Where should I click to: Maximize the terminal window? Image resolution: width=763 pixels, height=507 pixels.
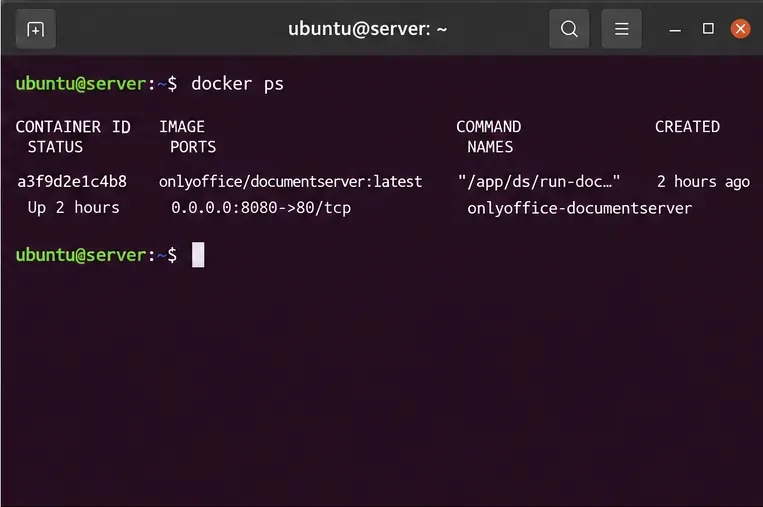pyautogui.click(x=708, y=29)
